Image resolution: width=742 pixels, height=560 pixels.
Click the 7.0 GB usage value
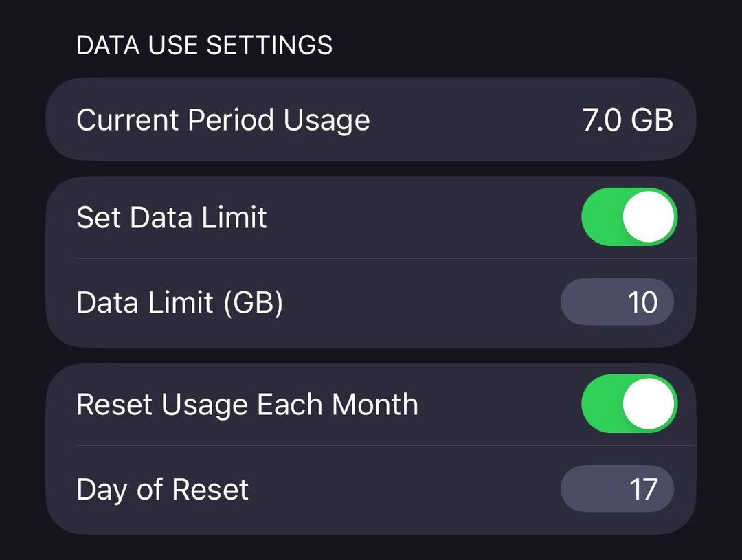pos(627,120)
